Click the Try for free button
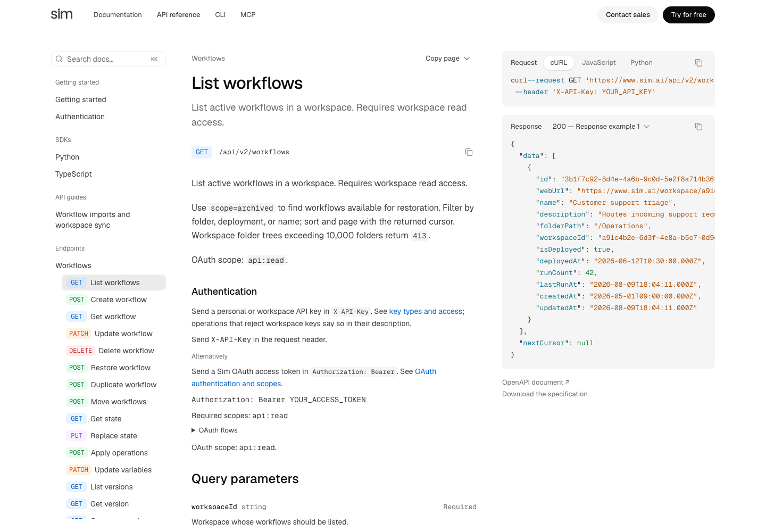The width and height of the screenshot is (766, 532). coord(688,15)
